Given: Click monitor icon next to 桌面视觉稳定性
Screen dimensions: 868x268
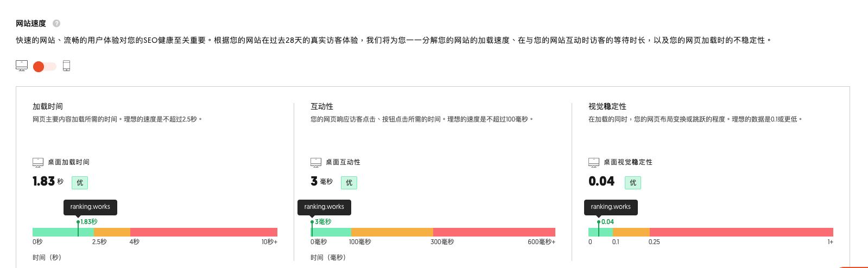Looking at the screenshot, I should pyautogui.click(x=594, y=162).
